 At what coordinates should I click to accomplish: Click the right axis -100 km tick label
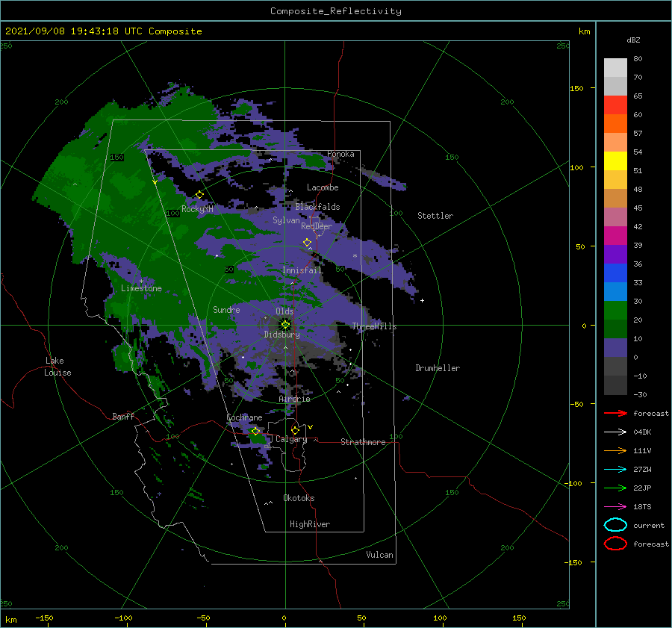[574, 483]
